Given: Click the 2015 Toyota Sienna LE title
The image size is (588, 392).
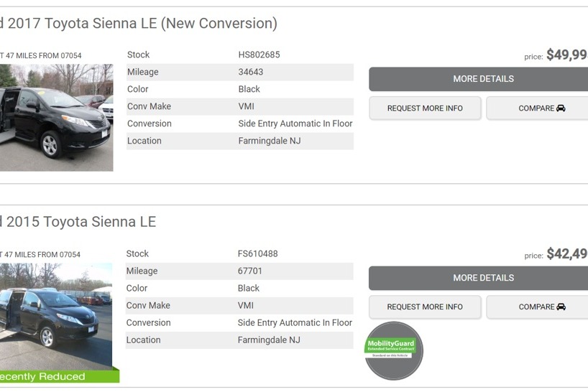Looking at the screenshot, I should (x=78, y=222).
